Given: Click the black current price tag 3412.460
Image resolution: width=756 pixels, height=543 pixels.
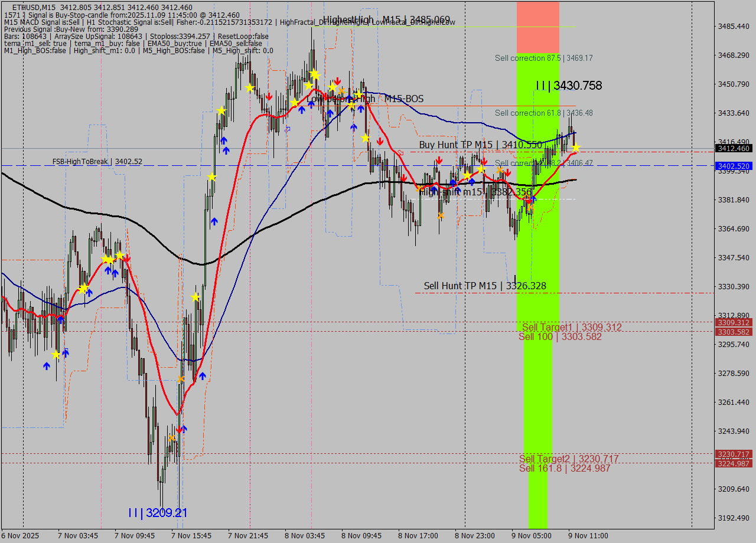Looking at the screenshot, I should pos(733,148).
